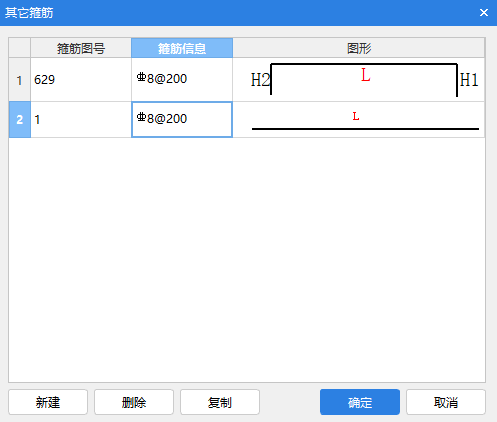Cancel the dialog with 取消

pos(446,402)
